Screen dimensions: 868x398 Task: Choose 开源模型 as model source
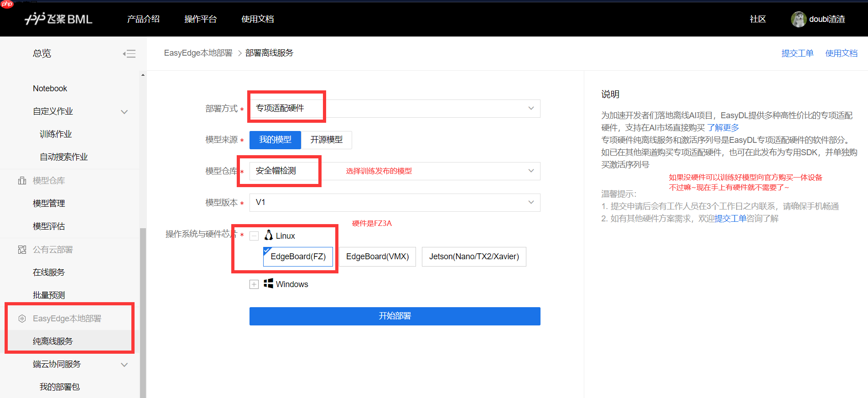pos(327,140)
